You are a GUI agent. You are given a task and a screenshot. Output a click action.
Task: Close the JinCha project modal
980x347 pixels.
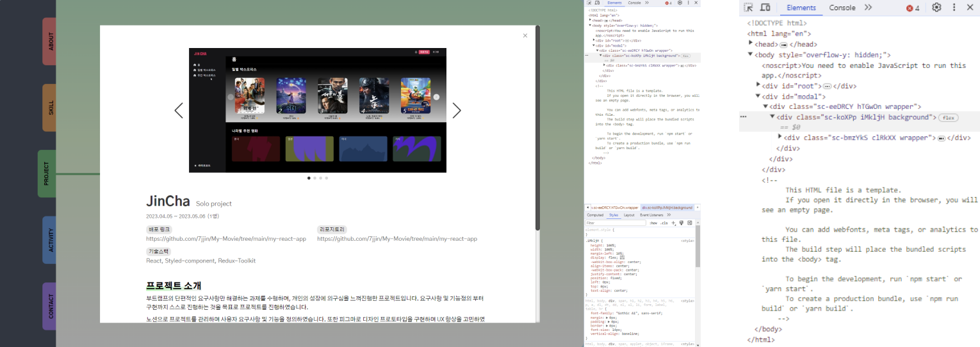pyautogui.click(x=525, y=36)
